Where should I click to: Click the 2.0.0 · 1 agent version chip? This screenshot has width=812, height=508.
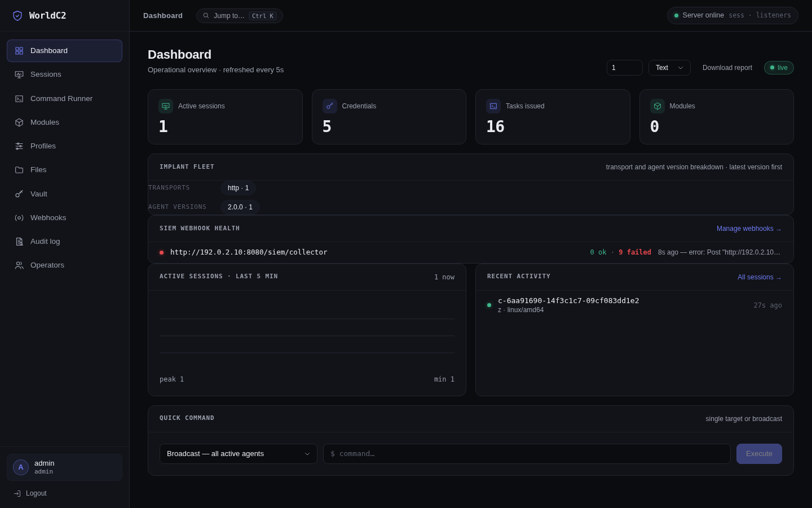pyautogui.click(x=240, y=207)
